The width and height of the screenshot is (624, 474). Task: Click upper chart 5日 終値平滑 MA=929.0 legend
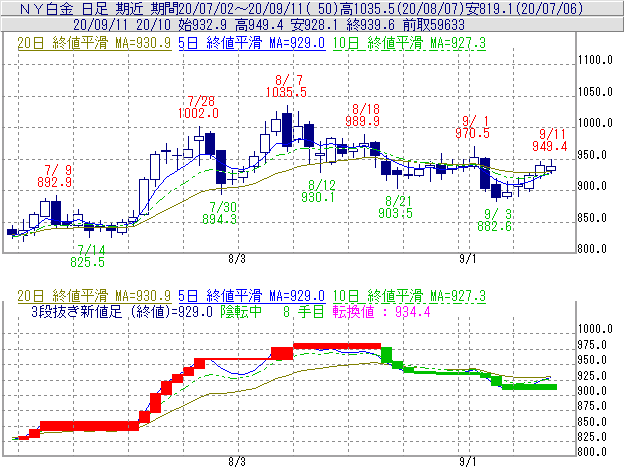pos(252,43)
